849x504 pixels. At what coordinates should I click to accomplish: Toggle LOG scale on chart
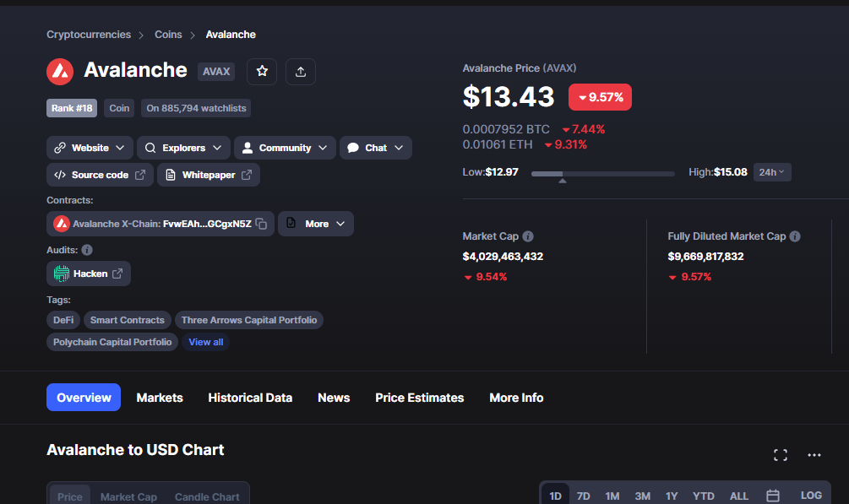pos(811,496)
